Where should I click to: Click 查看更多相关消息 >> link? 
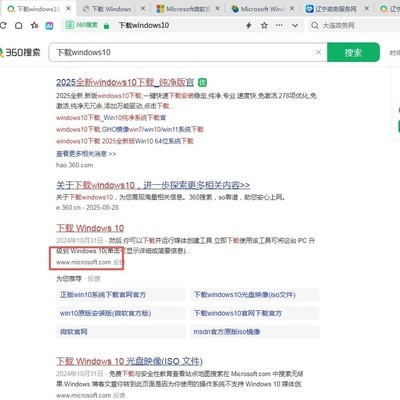pyautogui.click(x=86, y=154)
